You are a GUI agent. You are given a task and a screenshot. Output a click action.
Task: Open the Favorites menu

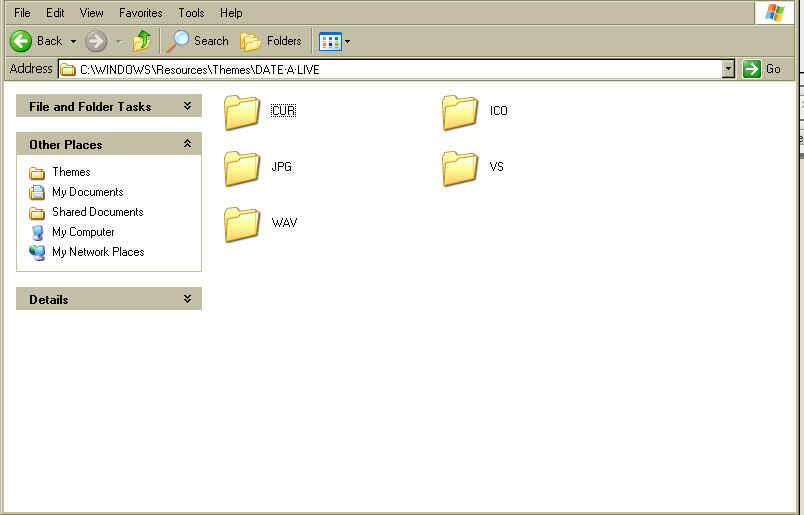click(140, 13)
